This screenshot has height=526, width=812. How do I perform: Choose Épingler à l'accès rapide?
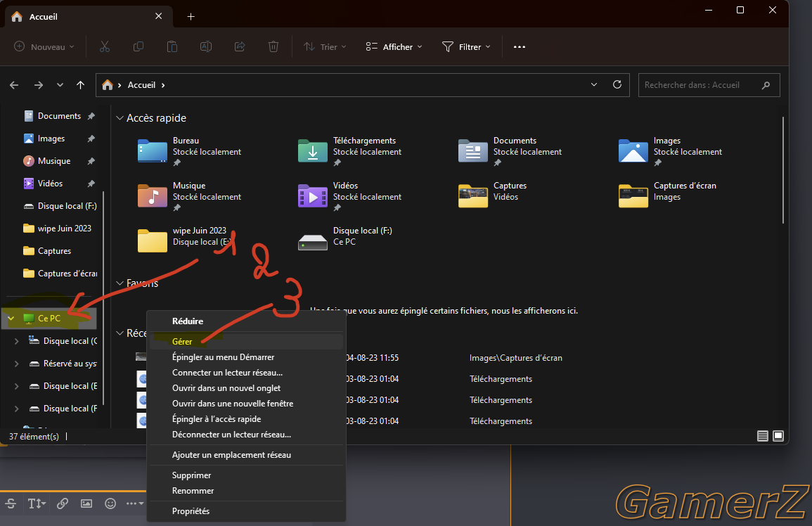click(247, 418)
